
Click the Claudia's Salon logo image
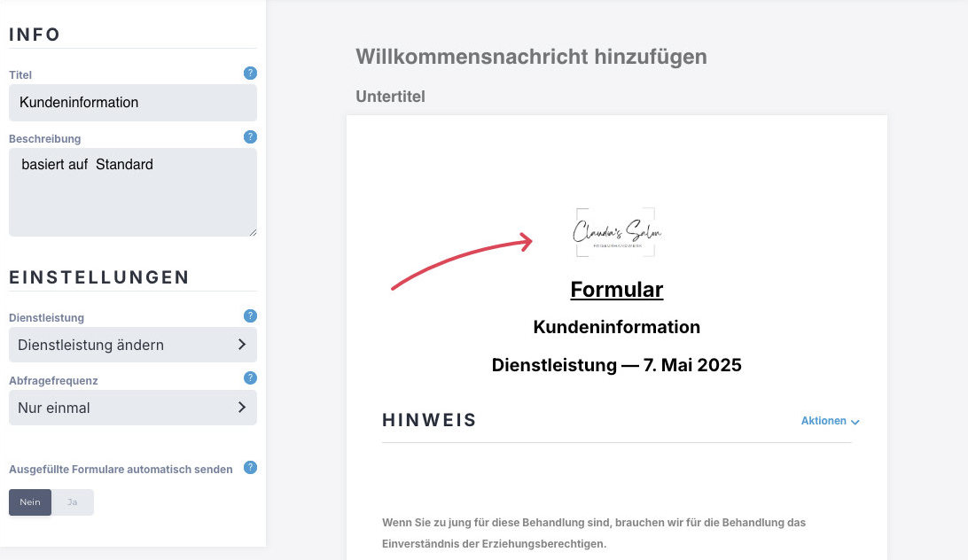pos(616,232)
